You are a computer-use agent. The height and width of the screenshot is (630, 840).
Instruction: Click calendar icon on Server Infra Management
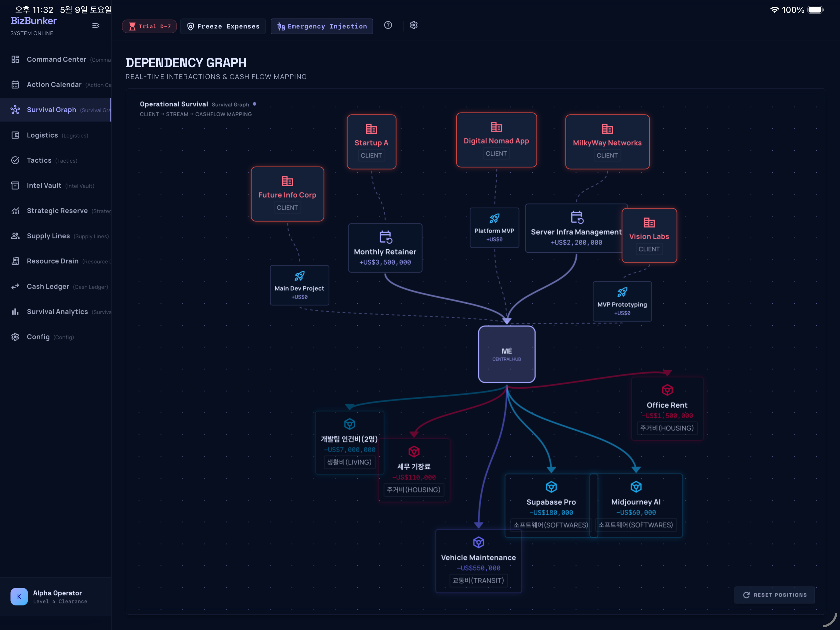577,217
